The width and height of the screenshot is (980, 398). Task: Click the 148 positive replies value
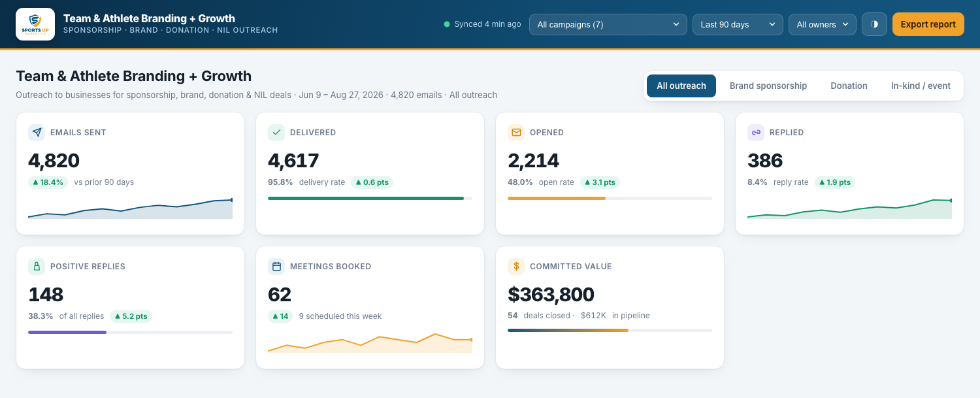(x=46, y=295)
